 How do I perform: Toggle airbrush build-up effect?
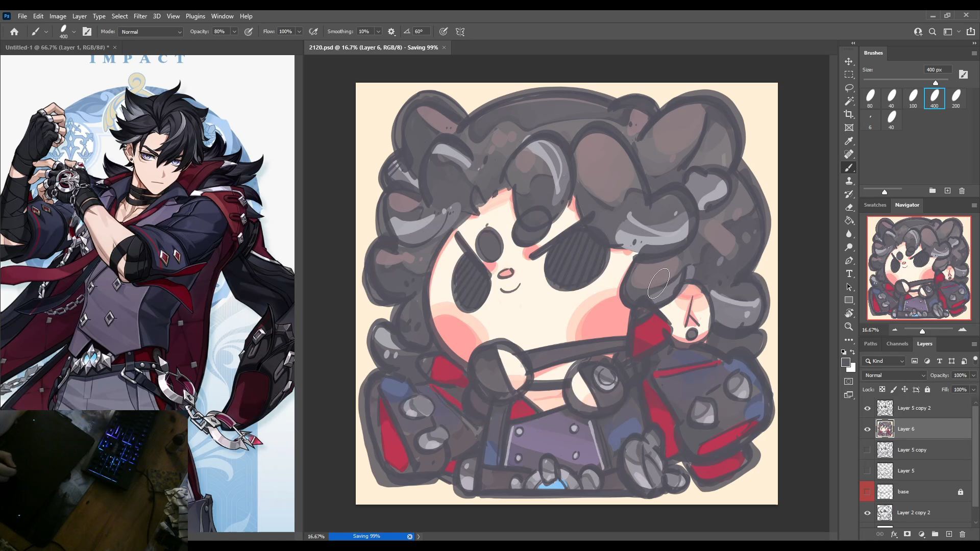[313, 32]
